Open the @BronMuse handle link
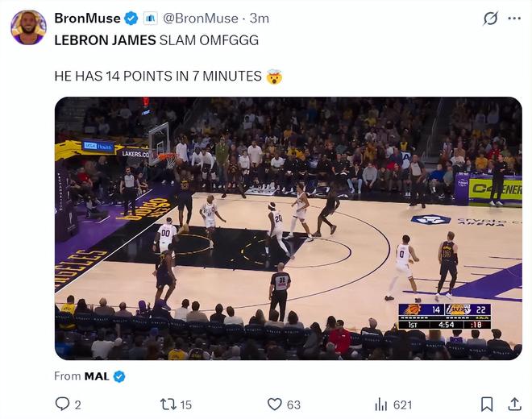The width and height of the screenshot is (532, 419). pyautogui.click(x=201, y=18)
